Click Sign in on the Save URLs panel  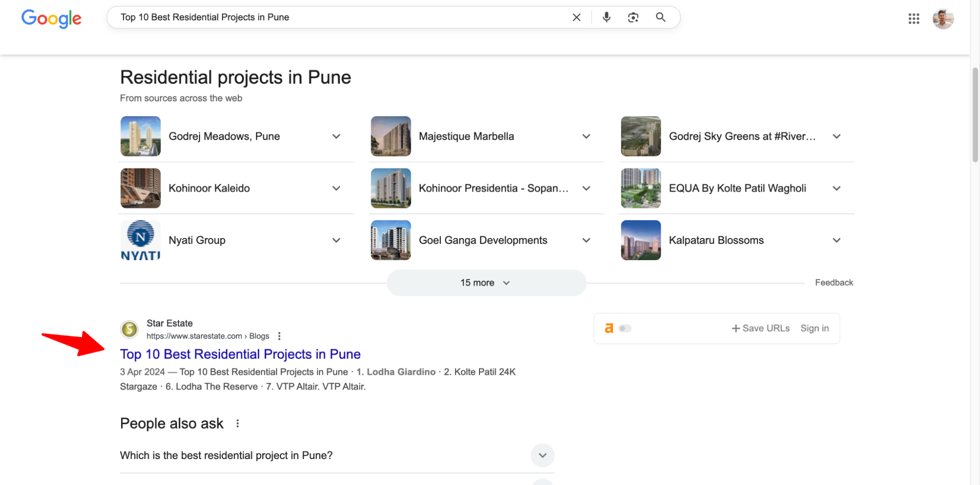[814, 328]
